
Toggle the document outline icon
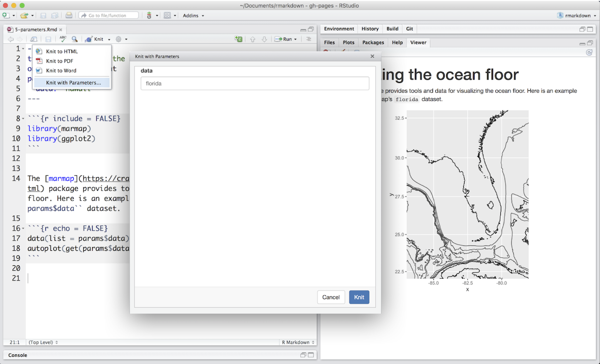[x=309, y=39]
